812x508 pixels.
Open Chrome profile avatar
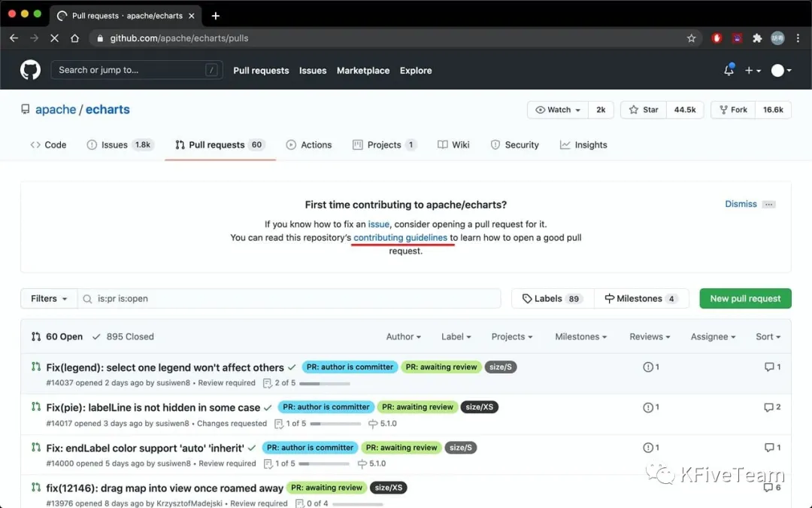point(777,38)
